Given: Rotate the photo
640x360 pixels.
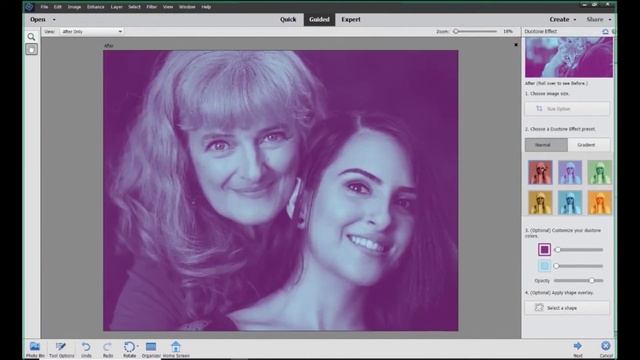Looking at the screenshot, I should point(129,349).
